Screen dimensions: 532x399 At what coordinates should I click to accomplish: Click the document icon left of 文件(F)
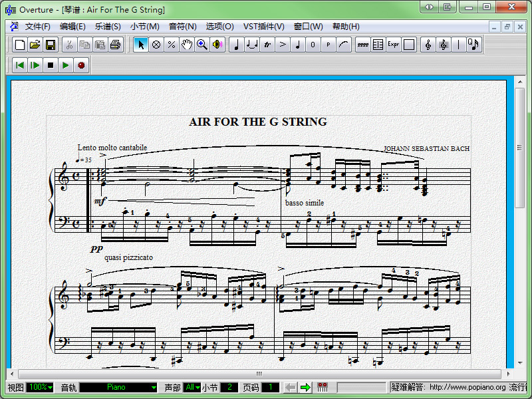click(14, 27)
